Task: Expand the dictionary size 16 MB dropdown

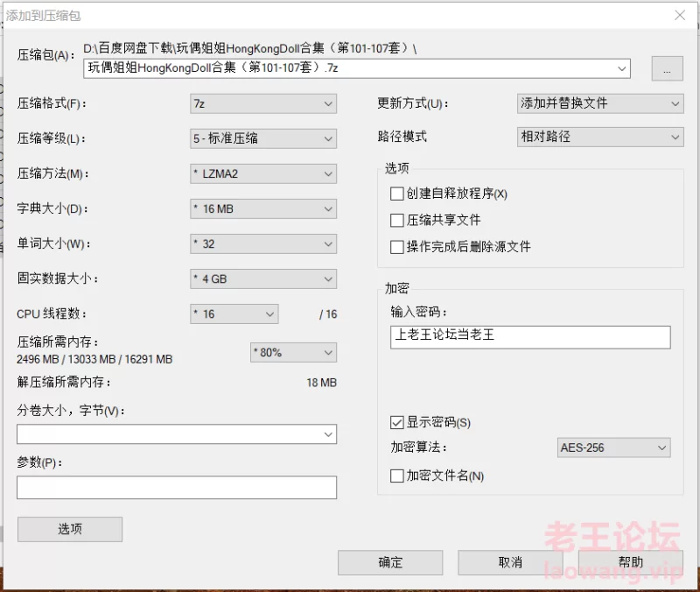Action: click(x=262, y=208)
